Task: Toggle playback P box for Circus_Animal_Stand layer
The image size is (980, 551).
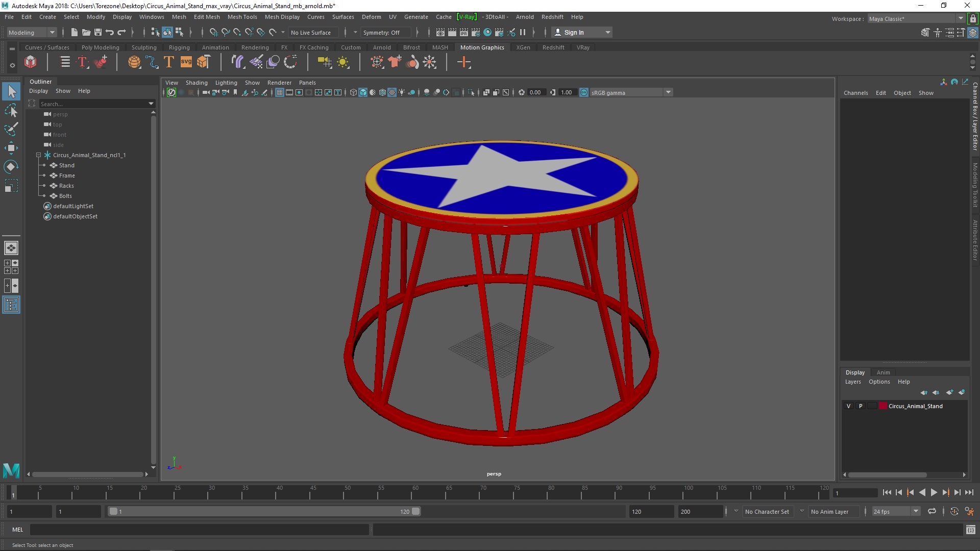Action: 861,406
